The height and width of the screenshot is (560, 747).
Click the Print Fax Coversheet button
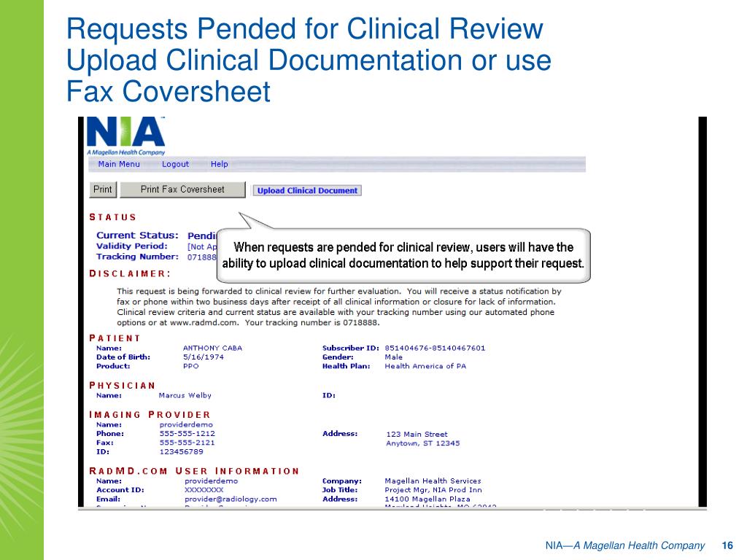pos(182,190)
